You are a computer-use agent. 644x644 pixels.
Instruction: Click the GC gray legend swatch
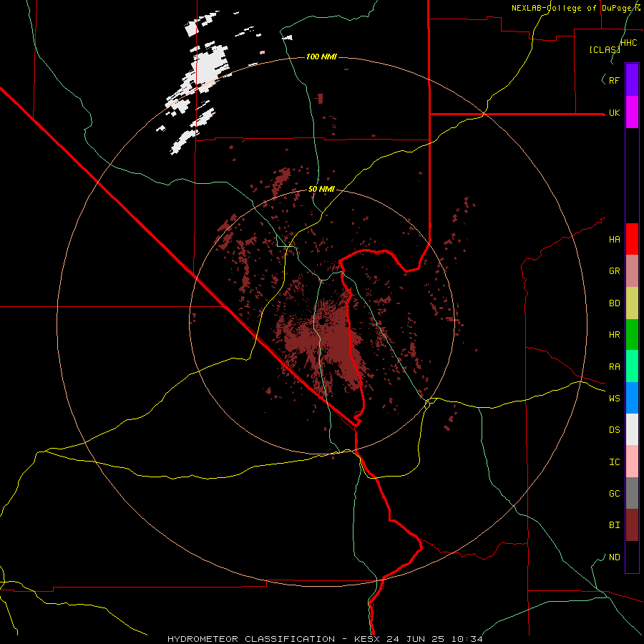(x=632, y=493)
